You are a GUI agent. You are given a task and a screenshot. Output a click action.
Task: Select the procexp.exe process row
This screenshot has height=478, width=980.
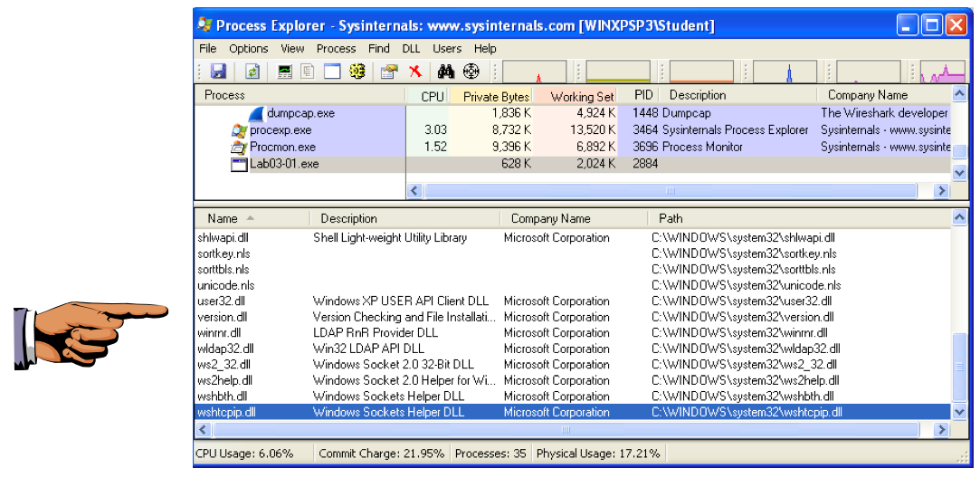point(573,130)
